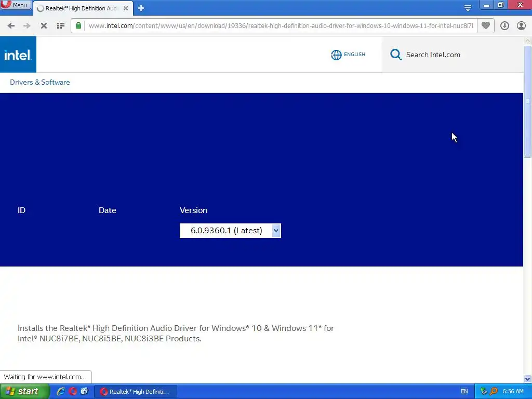
Task: Click the 'Installs the Realtek' description text
Action: (176, 333)
